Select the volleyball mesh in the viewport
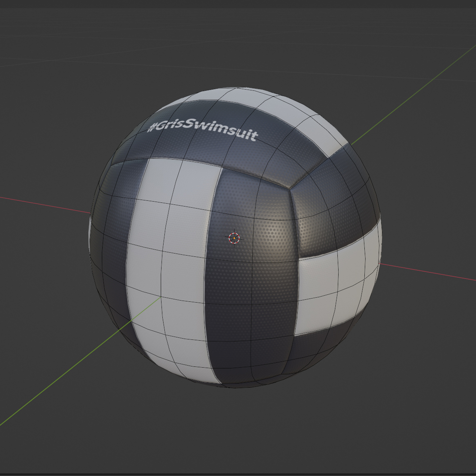Screen dimensions: 476x476 235,238
